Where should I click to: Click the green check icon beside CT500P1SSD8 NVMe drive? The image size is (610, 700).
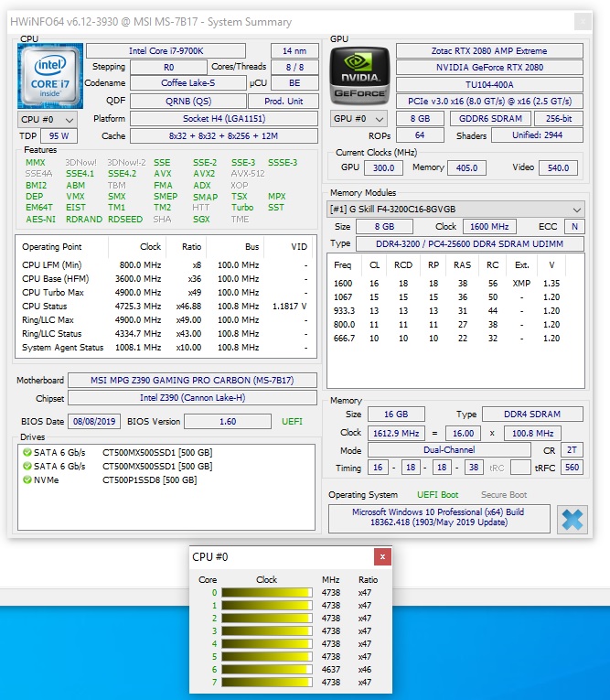[x=27, y=479]
